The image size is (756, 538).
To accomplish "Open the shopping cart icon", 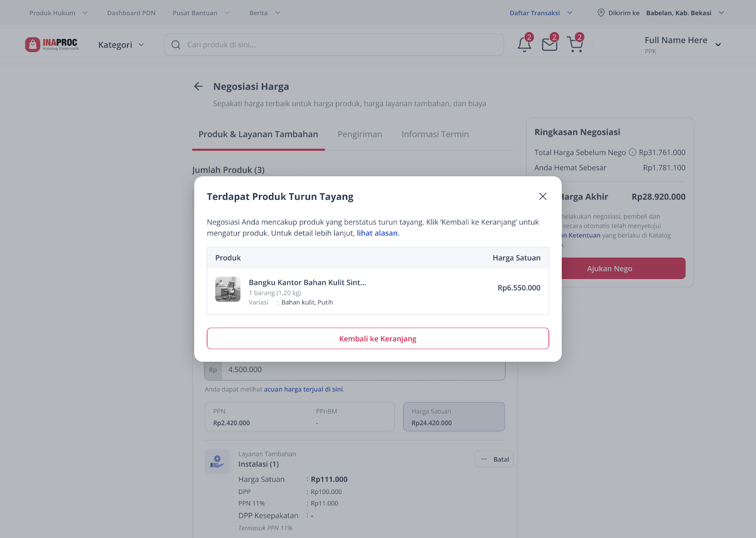I will 575,44.
